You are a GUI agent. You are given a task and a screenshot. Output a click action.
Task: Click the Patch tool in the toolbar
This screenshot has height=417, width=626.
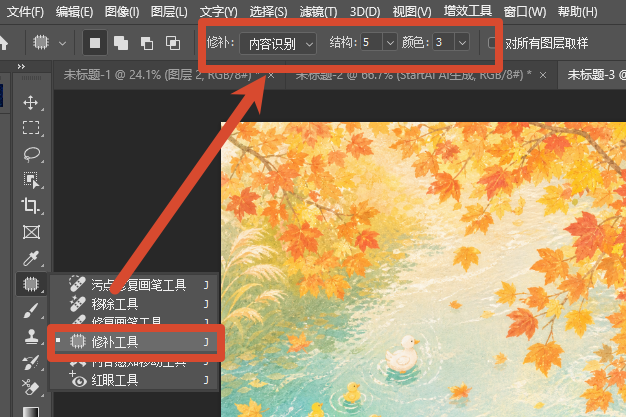pyautogui.click(x=31, y=284)
